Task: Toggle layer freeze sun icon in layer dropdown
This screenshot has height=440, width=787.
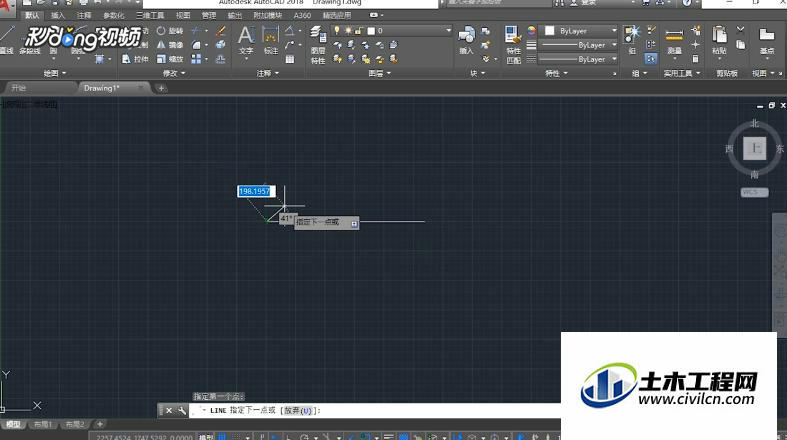Action: click(348, 31)
